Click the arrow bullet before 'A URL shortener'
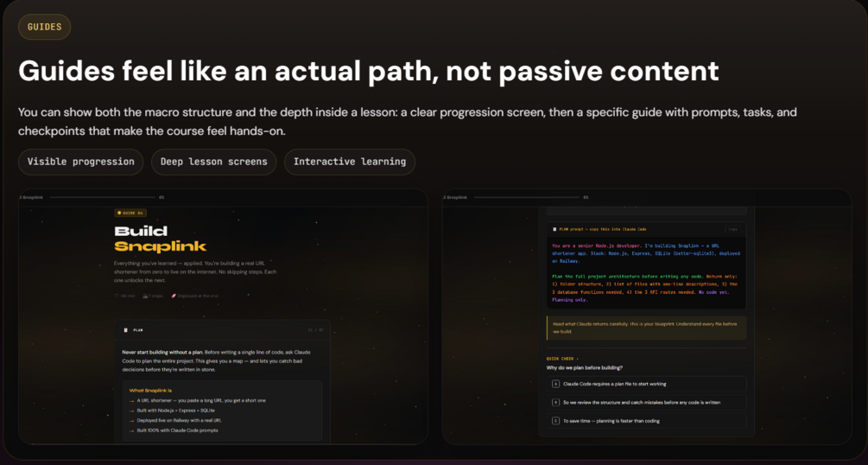Viewport: 868px width, 465px height. pyautogui.click(x=132, y=400)
